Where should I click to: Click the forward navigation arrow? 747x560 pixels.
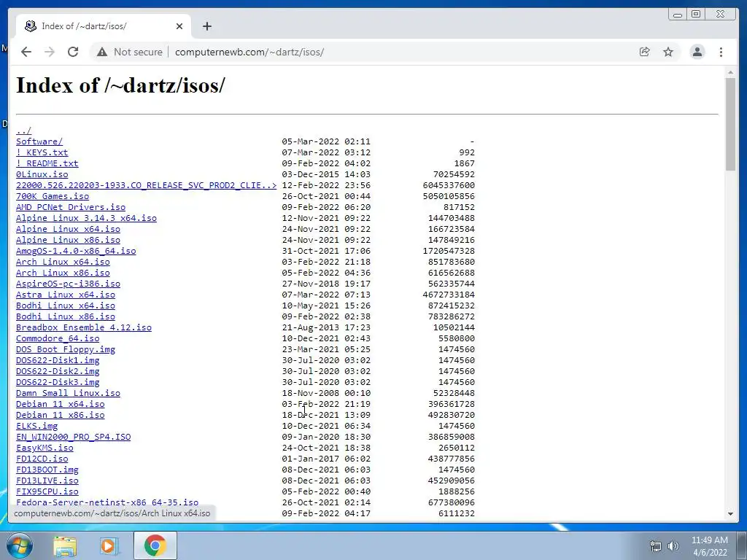tap(50, 52)
